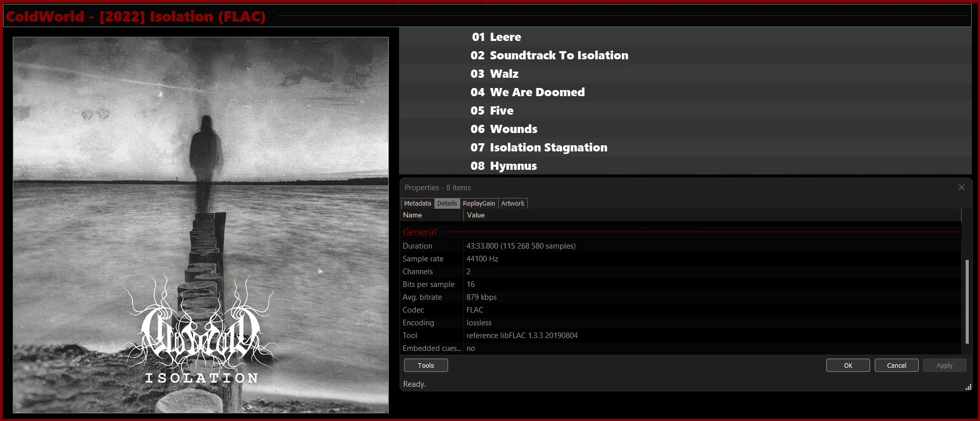Select track 01 Leere

(x=685, y=37)
